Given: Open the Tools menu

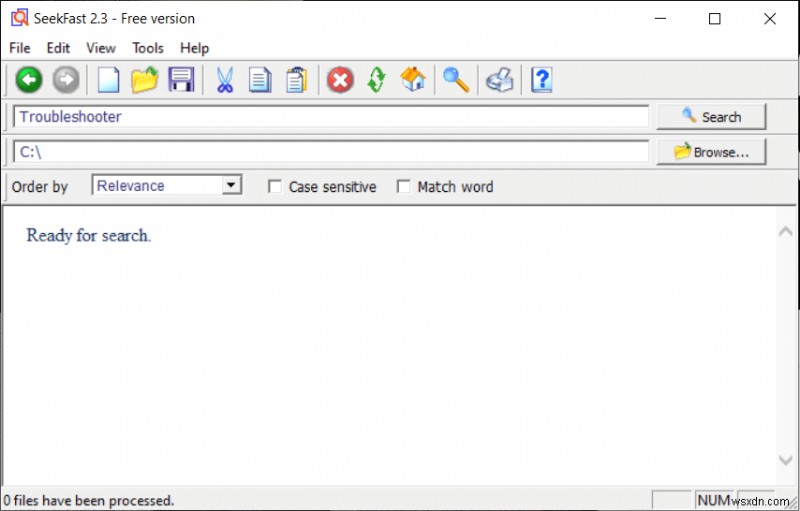Looking at the screenshot, I should (148, 48).
